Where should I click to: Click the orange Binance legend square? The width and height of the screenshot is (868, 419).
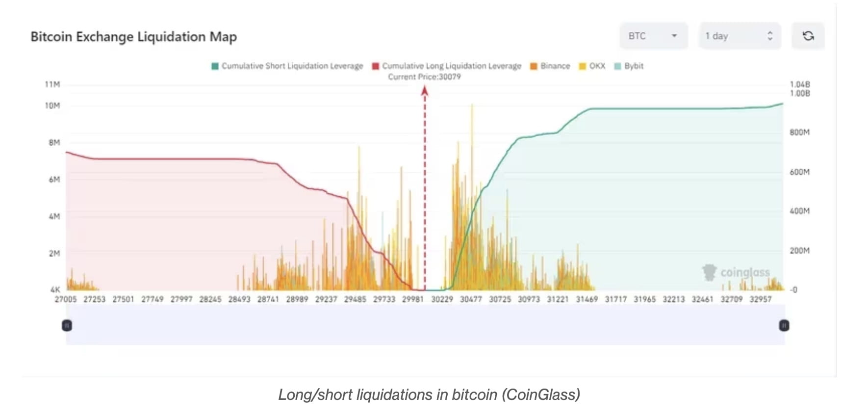click(x=533, y=66)
